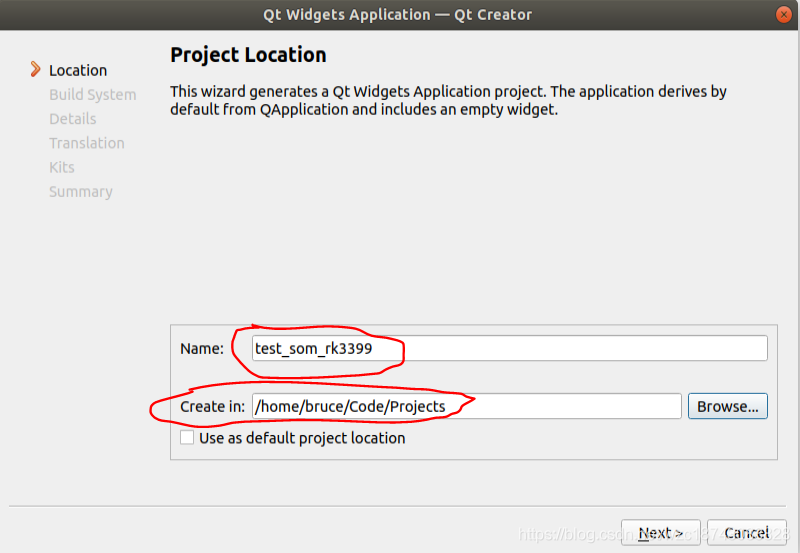
Task: Open the Browse... folder dialog
Action: click(728, 406)
